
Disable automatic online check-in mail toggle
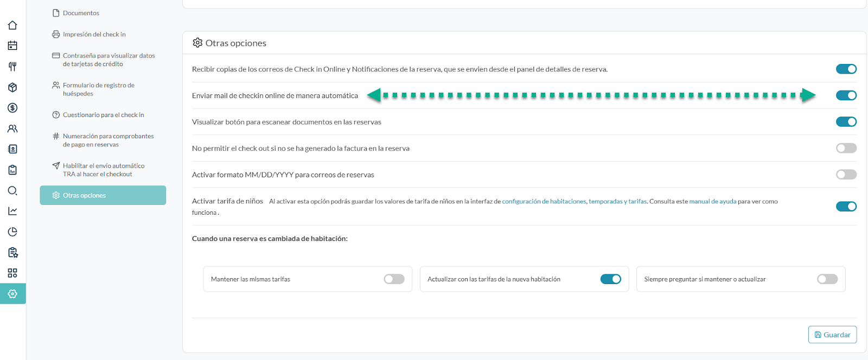(x=846, y=95)
